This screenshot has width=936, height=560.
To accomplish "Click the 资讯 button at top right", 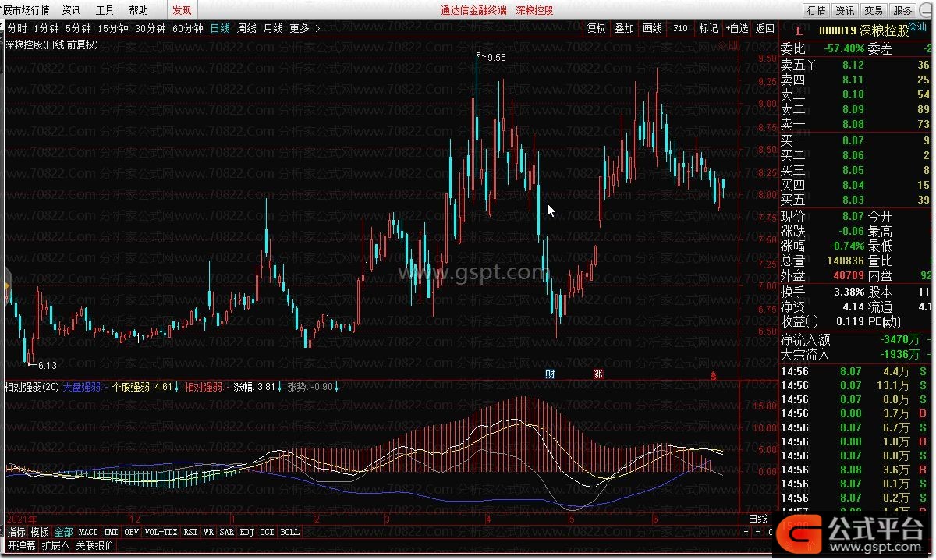I will tap(846, 10).
